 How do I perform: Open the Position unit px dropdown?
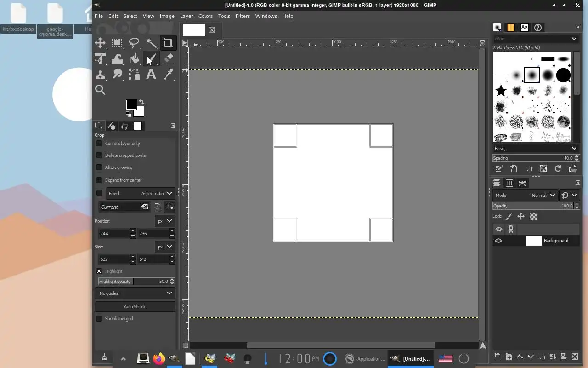point(165,221)
